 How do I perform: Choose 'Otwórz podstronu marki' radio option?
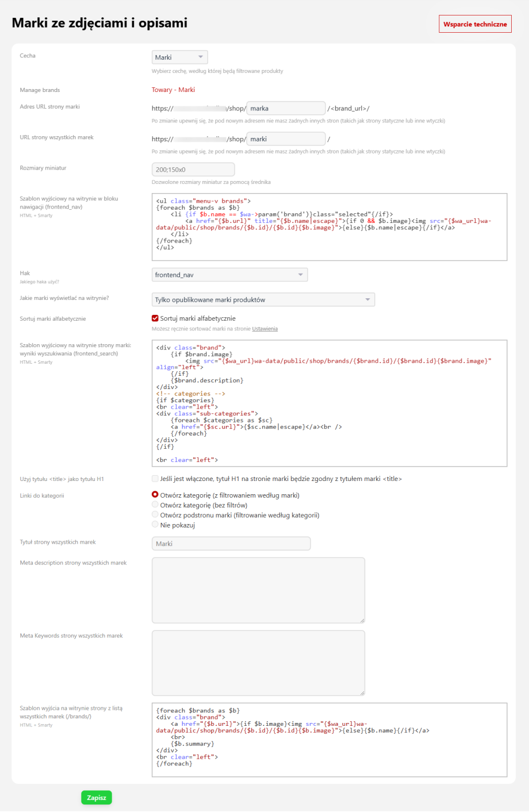[x=155, y=515]
